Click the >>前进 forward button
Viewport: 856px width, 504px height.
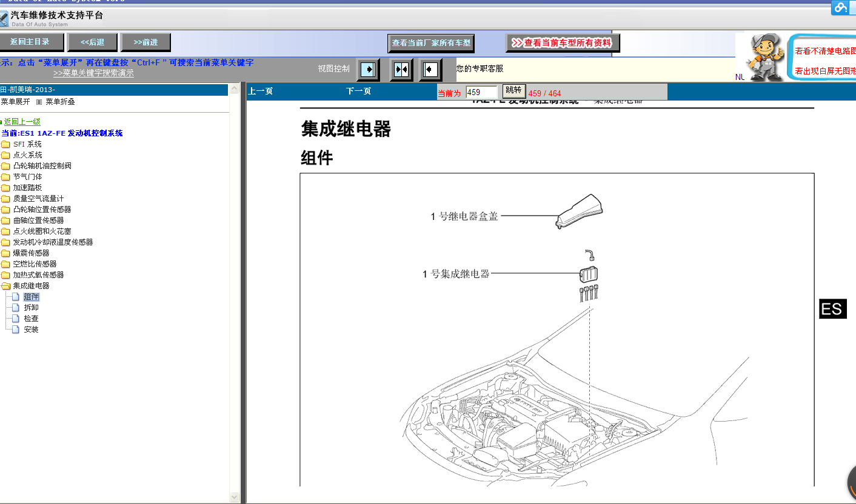point(145,42)
